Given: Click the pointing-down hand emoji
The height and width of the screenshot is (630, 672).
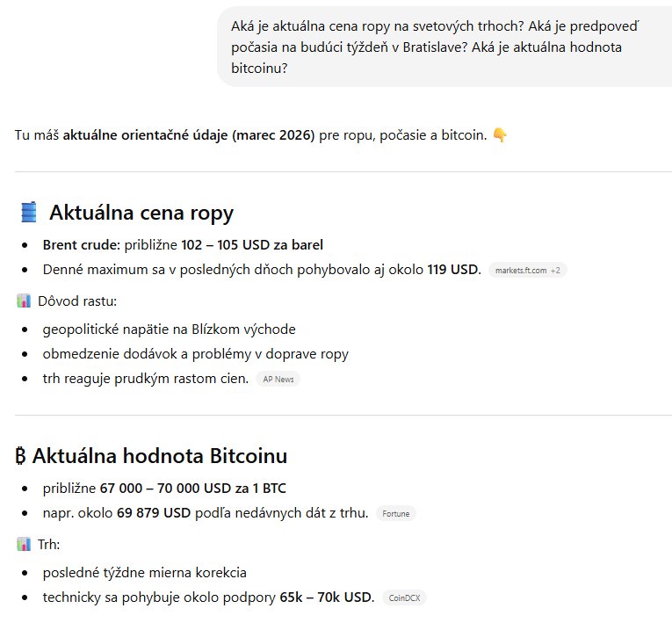Looking at the screenshot, I should pyautogui.click(x=500, y=135).
